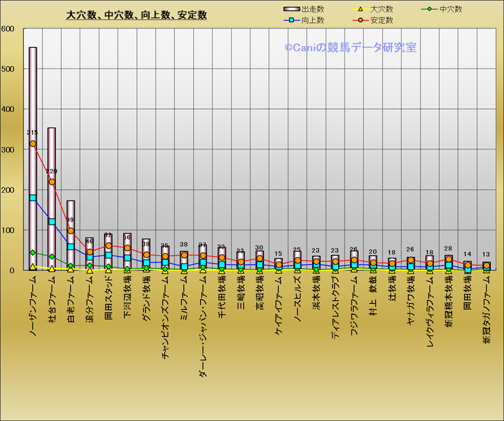
Task: Click the cyan square marker for ノーザンファーム
Action: click(33, 198)
